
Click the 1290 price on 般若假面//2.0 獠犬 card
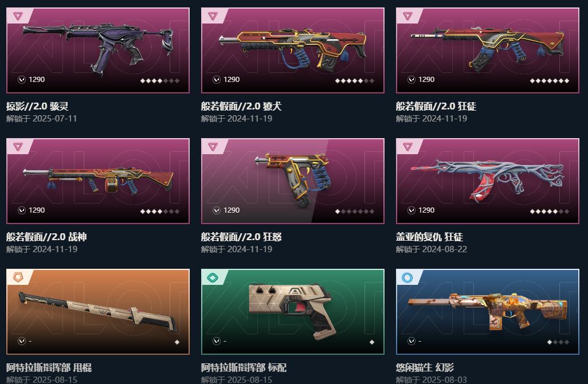[x=232, y=80]
